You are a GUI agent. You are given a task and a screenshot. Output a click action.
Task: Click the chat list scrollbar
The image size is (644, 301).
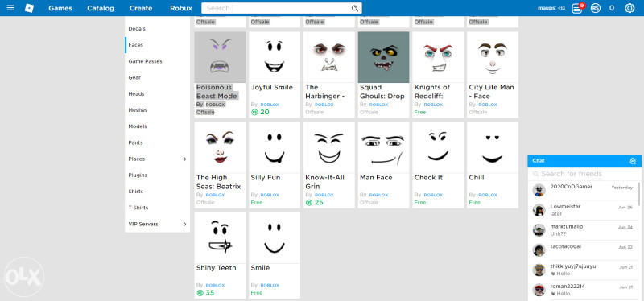click(638, 193)
